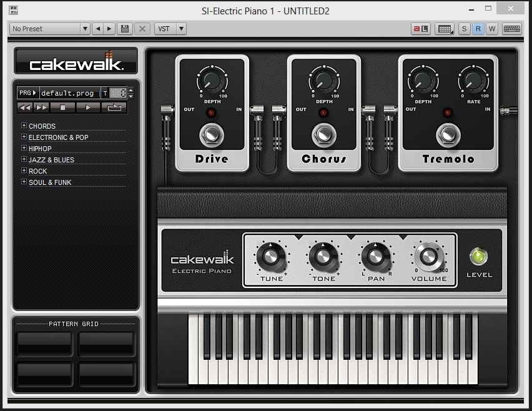Stop pattern playback
The height and width of the screenshot is (411, 532).
tap(62, 107)
